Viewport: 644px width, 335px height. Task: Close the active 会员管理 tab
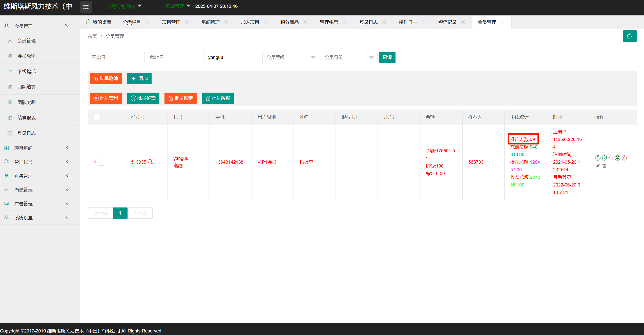click(503, 22)
